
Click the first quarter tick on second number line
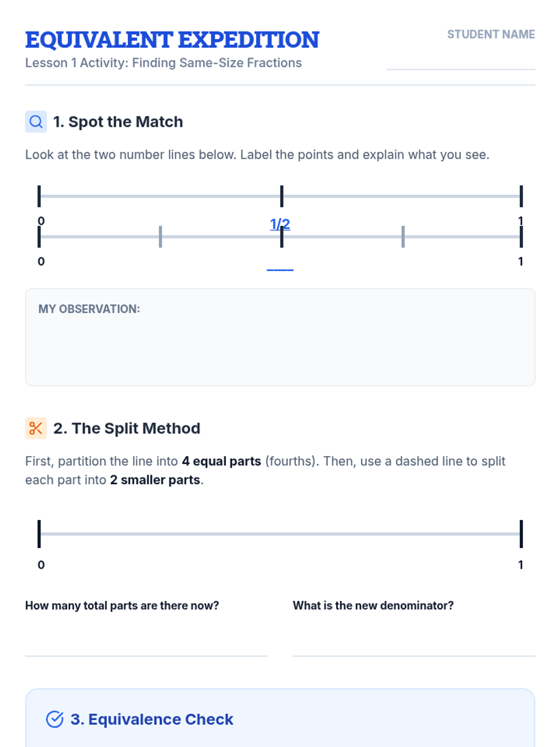[161, 237]
